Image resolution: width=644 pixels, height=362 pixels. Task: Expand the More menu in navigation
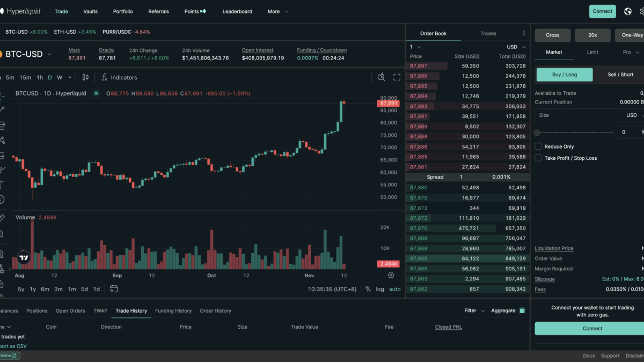click(x=278, y=11)
